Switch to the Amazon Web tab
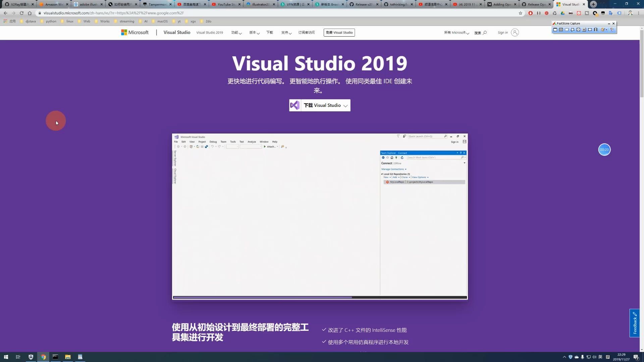 pyautogui.click(x=54, y=4)
